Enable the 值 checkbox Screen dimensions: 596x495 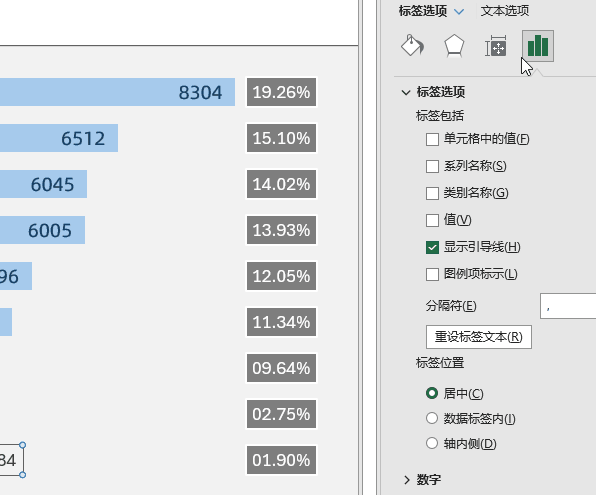point(432,220)
